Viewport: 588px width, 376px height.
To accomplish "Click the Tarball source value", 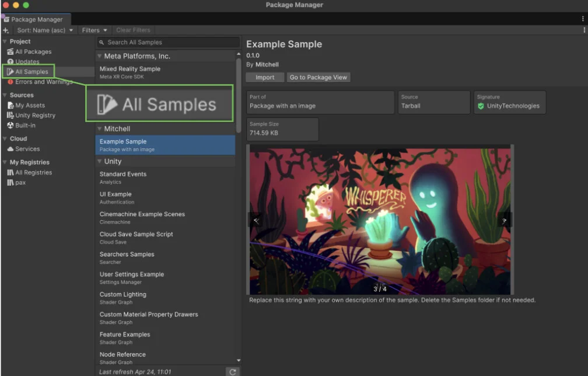I will click(x=411, y=106).
